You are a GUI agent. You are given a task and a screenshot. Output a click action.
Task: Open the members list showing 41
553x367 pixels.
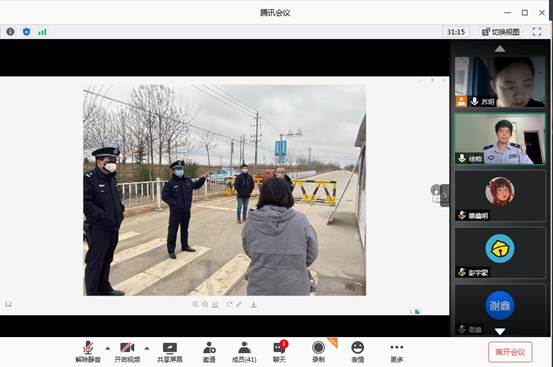244,352
